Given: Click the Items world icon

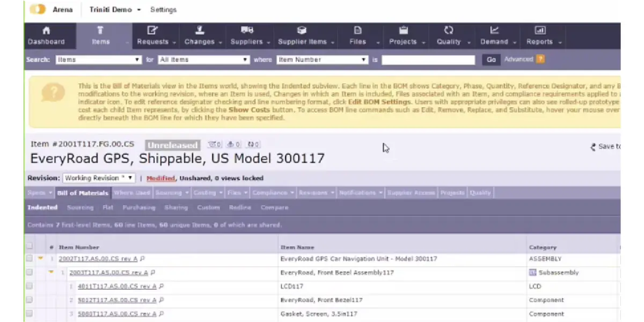Looking at the screenshot, I should pos(100,31).
